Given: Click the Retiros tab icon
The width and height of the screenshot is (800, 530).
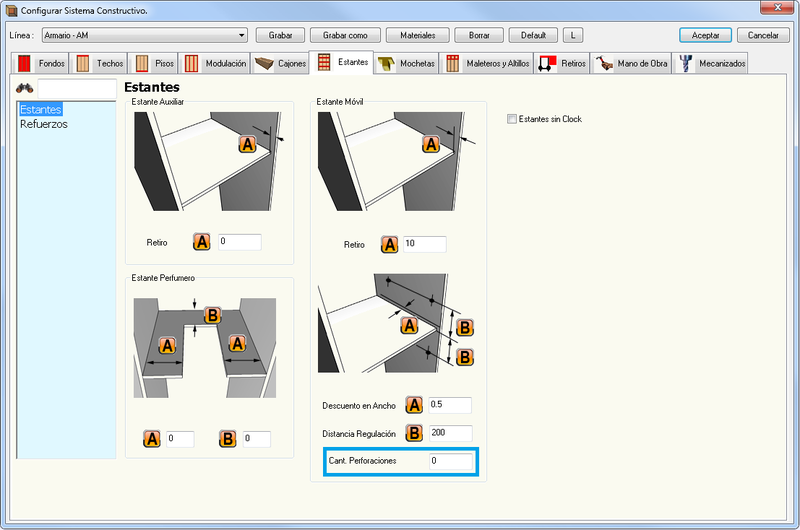Looking at the screenshot, I should point(547,63).
